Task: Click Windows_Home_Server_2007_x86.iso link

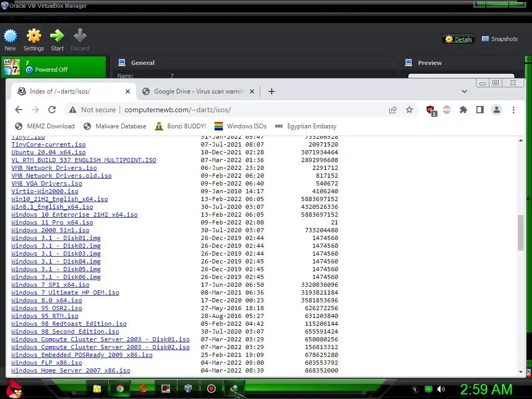Action: 71,371
